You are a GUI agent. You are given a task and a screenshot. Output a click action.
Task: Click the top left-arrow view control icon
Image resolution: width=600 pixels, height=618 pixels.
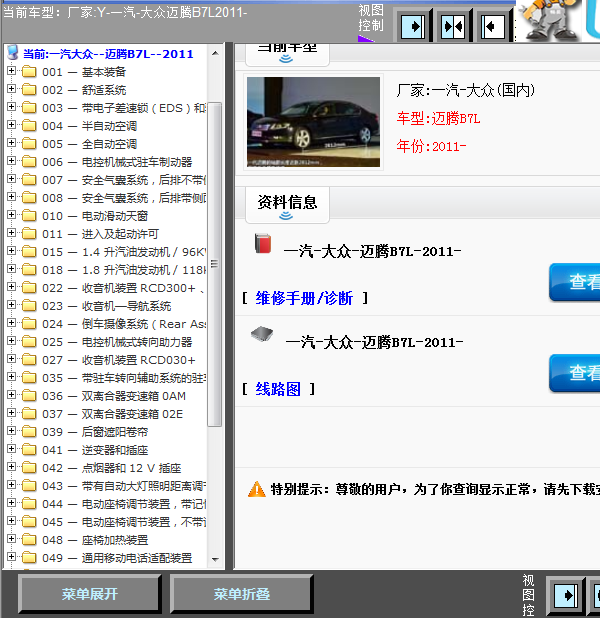493,26
